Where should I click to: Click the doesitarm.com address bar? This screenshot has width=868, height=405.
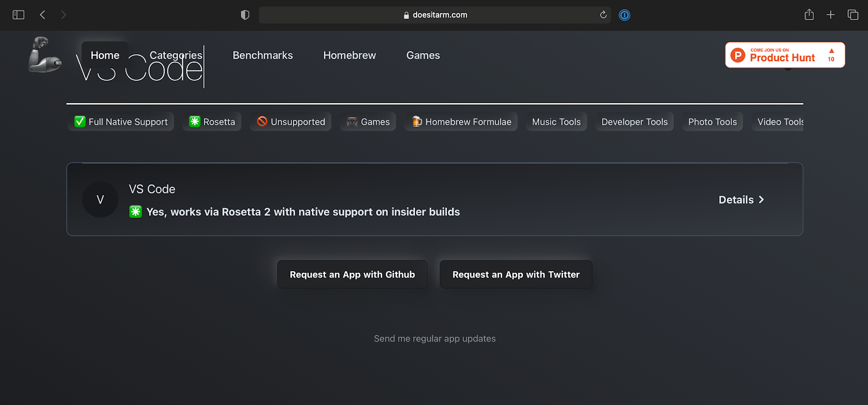(434, 15)
